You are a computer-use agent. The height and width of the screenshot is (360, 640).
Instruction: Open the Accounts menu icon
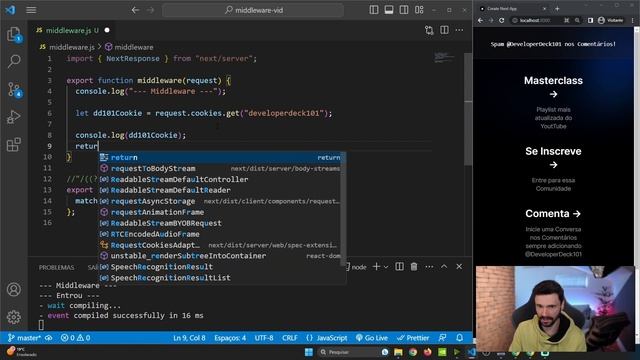point(13,289)
